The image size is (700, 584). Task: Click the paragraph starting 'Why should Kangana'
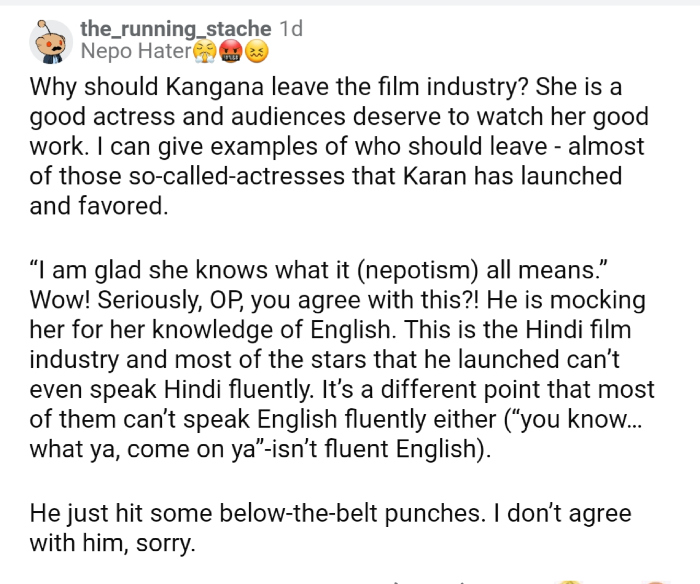[339, 147]
